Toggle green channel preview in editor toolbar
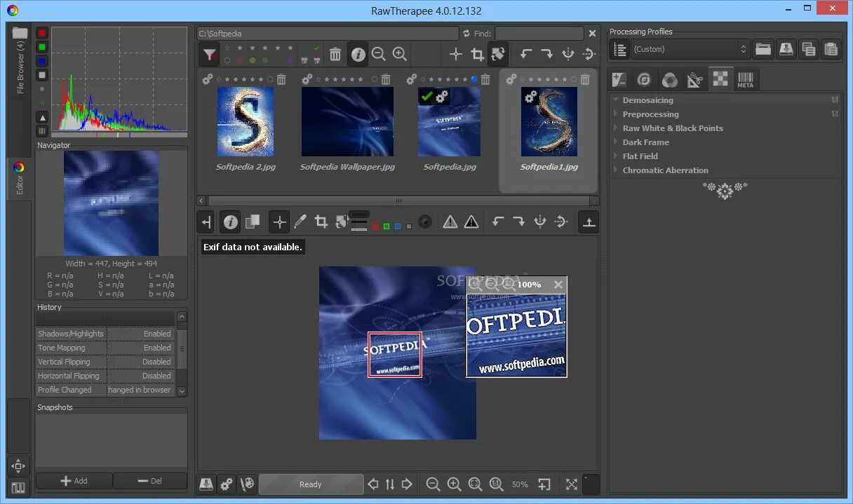The width and height of the screenshot is (853, 504). pyautogui.click(x=387, y=226)
